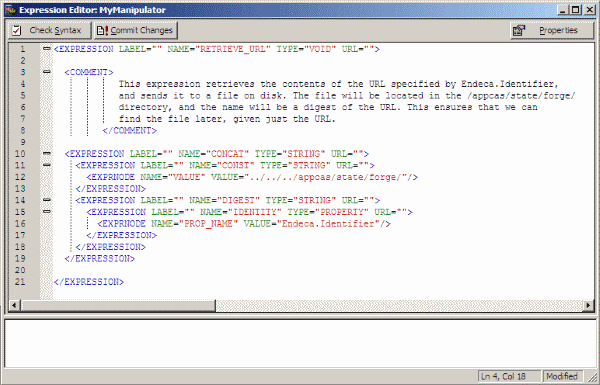Click the Commit Changes button
The width and height of the screenshot is (600, 385).
pyautogui.click(x=135, y=30)
